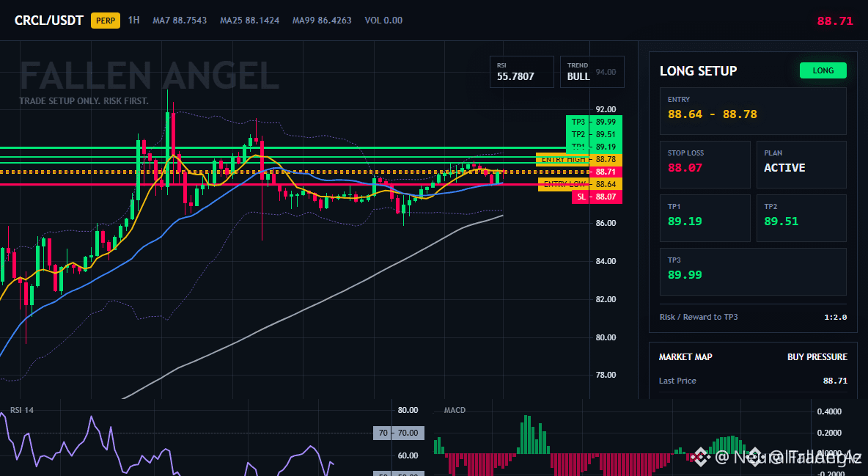Click the 60.00 RSI axis label
Screen dimensions: 868x476
pyautogui.click(x=408, y=456)
